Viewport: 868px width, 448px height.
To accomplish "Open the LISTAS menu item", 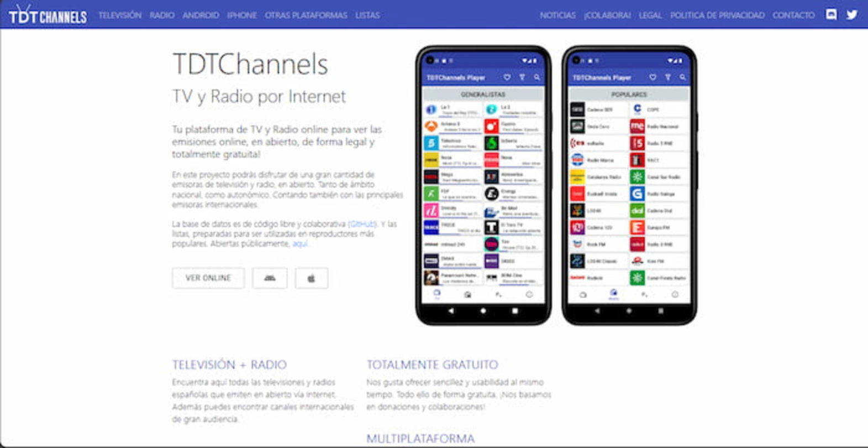I will 367,15.
